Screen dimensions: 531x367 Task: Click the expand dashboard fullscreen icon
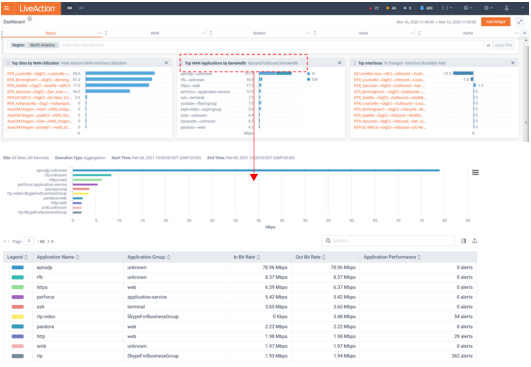click(x=520, y=22)
